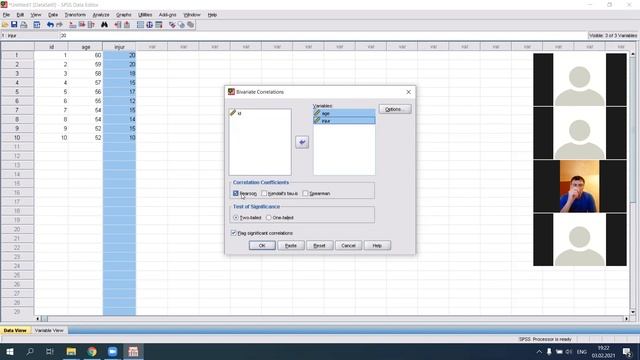The width and height of the screenshot is (640, 360).
Task: Click the 'injur' column header
Action: pos(119,47)
